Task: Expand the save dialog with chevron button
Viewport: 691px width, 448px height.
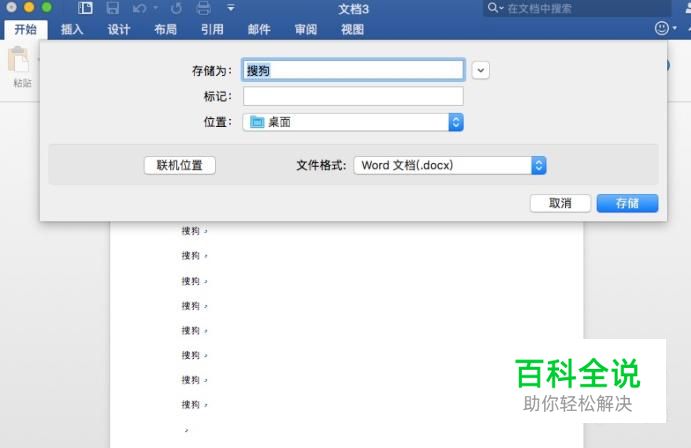Action: tap(480, 70)
